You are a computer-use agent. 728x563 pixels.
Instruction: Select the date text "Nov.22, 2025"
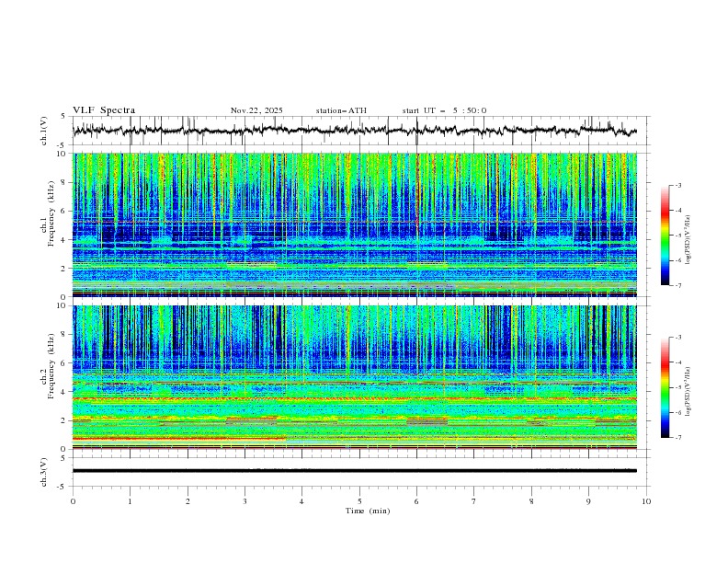point(256,110)
